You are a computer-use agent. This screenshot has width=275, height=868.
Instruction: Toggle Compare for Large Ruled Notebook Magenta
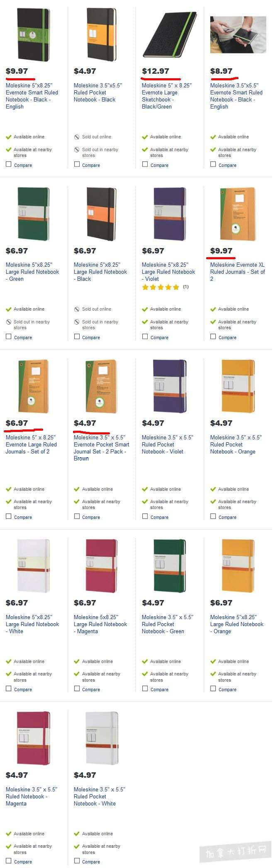pyautogui.click(x=77, y=689)
